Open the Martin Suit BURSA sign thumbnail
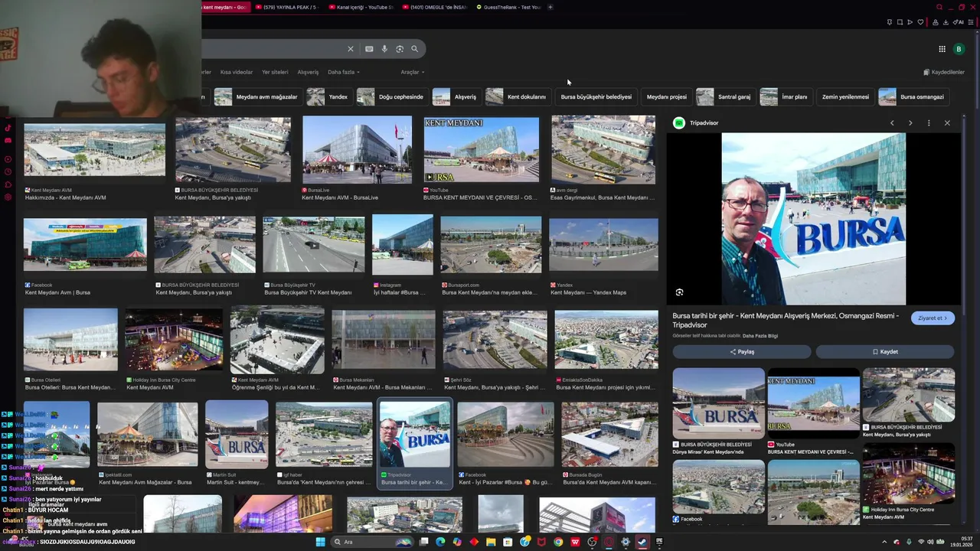This screenshot has height=551, width=980. tap(237, 434)
